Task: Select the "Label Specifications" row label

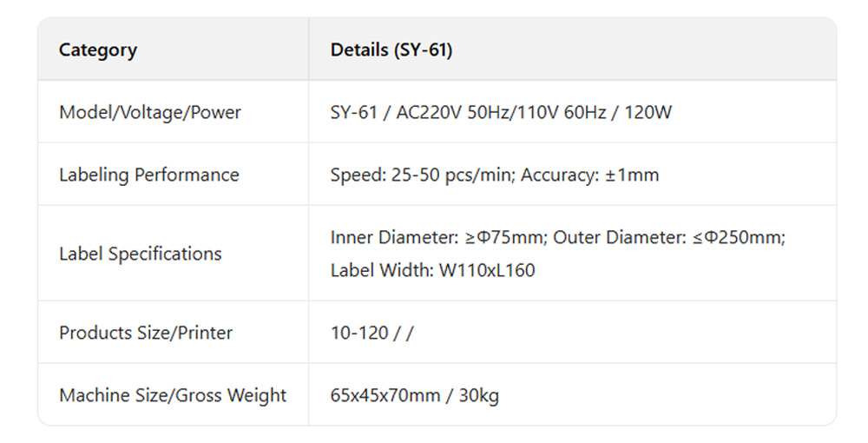Action: 140,254
